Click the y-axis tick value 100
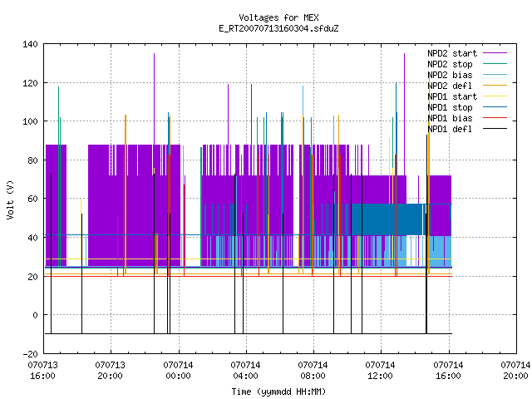 coord(30,121)
